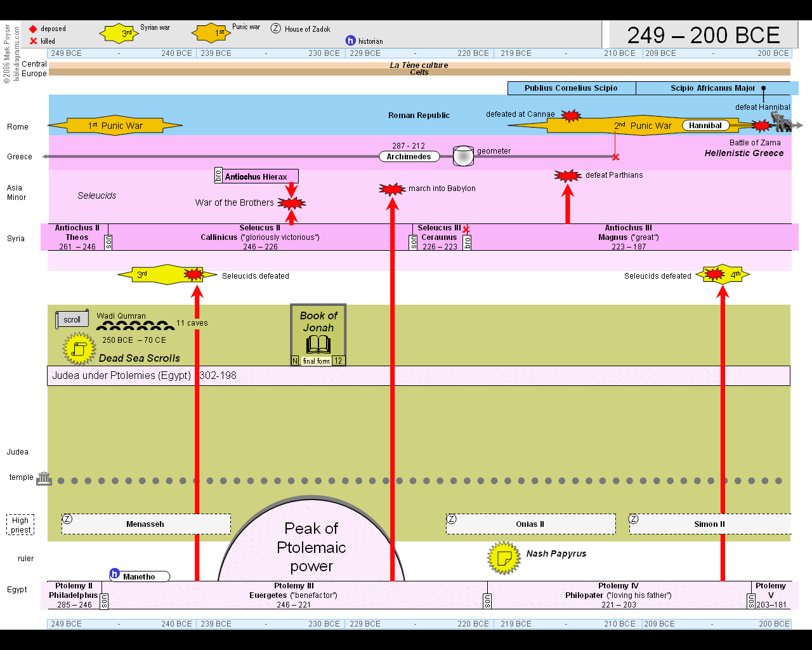Click the historian icon beside Manetho
Viewport: 812px width, 650px height.
point(115,574)
